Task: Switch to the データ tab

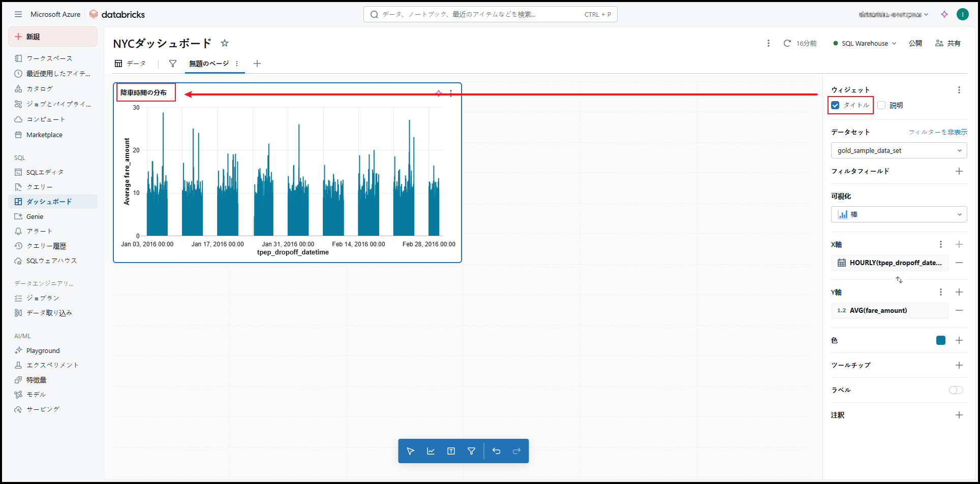Action: click(x=131, y=63)
